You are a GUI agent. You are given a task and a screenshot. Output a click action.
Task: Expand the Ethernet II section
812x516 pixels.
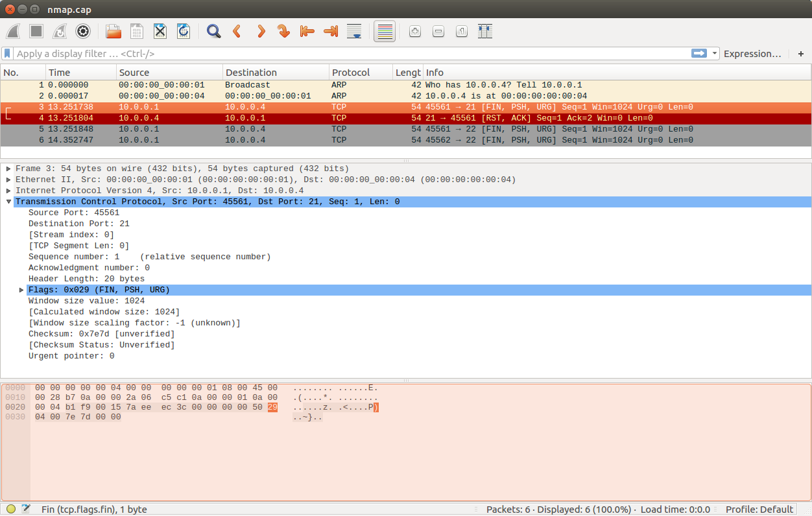(x=8, y=180)
